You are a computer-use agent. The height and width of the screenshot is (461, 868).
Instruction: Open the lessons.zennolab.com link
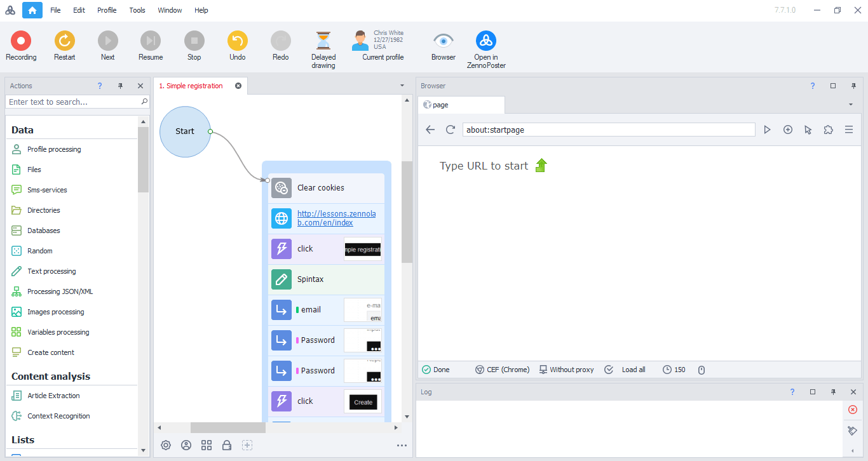336,218
